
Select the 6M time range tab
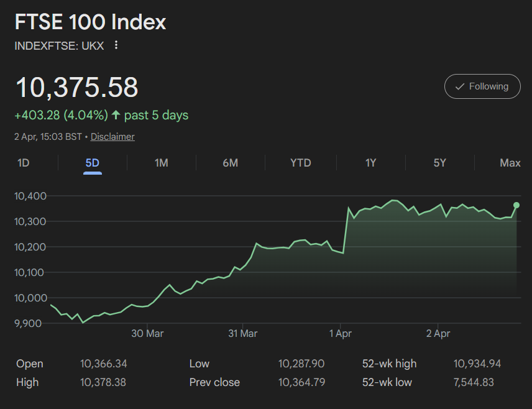(230, 163)
